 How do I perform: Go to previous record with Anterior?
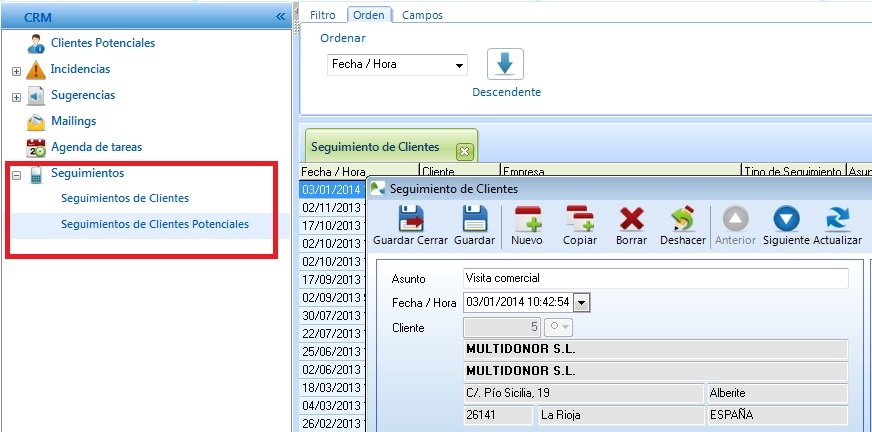click(x=735, y=219)
